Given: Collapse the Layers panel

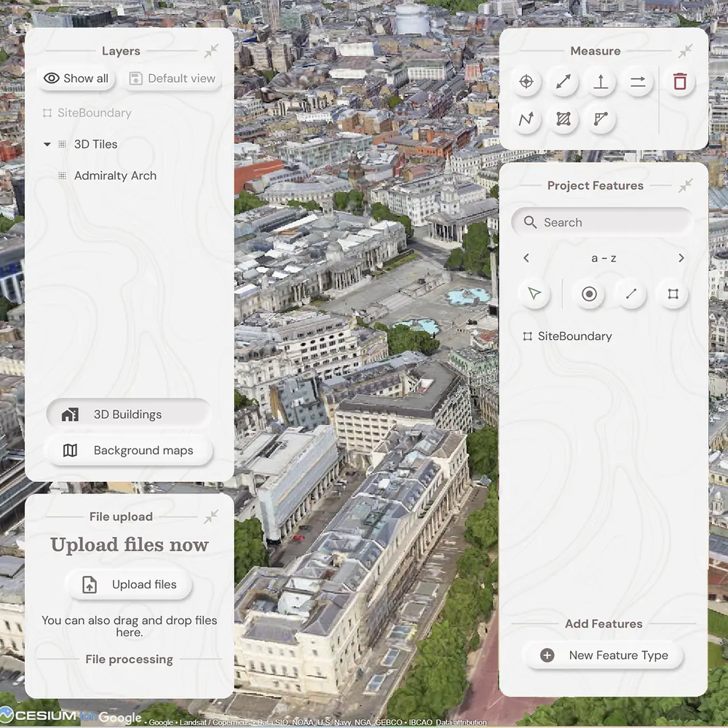Looking at the screenshot, I should [x=211, y=51].
